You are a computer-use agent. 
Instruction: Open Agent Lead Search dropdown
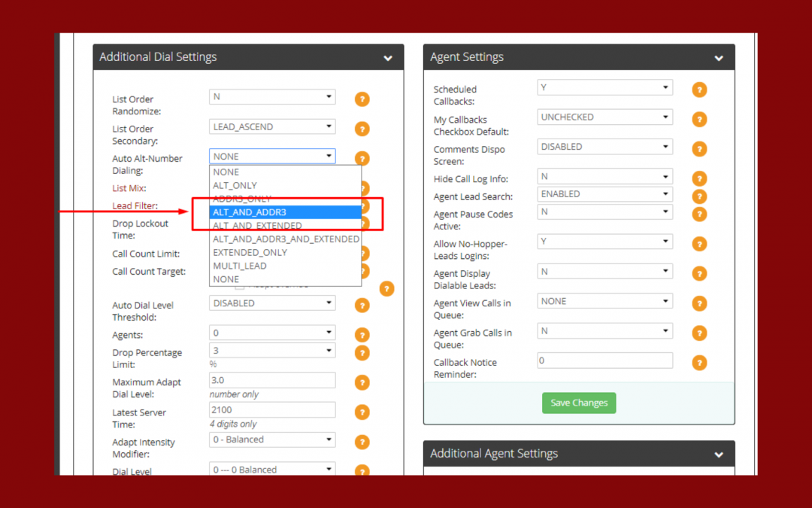(604, 194)
